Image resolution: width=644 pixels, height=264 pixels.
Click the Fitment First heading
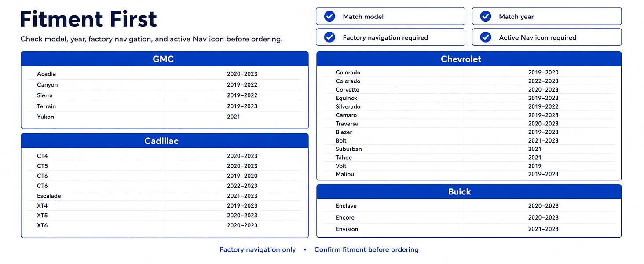88,19
